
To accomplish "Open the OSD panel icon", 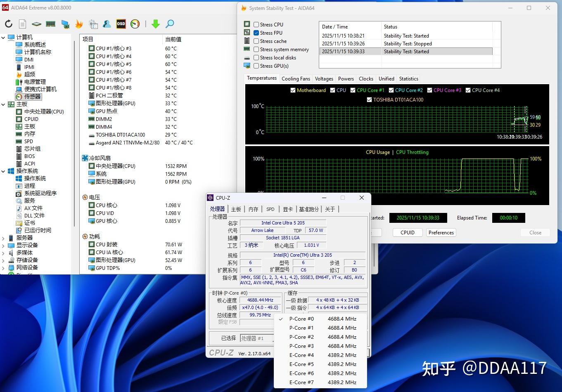I will pyautogui.click(x=121, y=24).
